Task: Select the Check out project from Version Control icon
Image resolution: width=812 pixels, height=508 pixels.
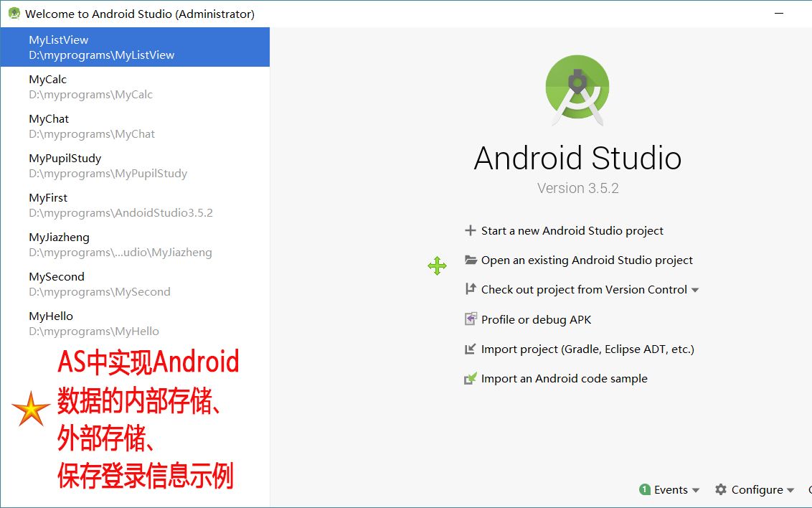Action: 473,289
